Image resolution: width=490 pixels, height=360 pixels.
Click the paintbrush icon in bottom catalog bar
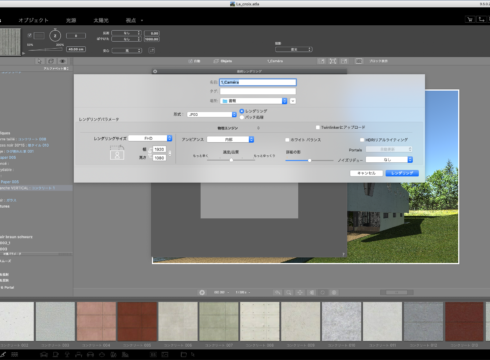tap(3, 354)
